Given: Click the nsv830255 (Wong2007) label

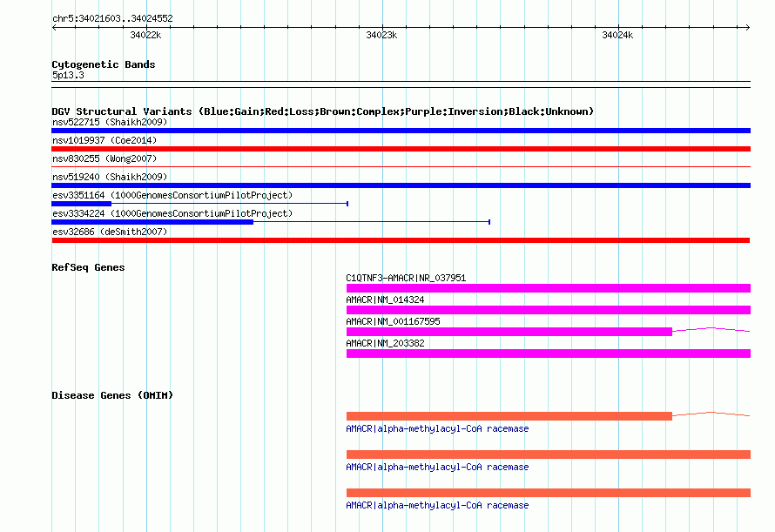Looking at the screenshot, I should tap(104, 158).
